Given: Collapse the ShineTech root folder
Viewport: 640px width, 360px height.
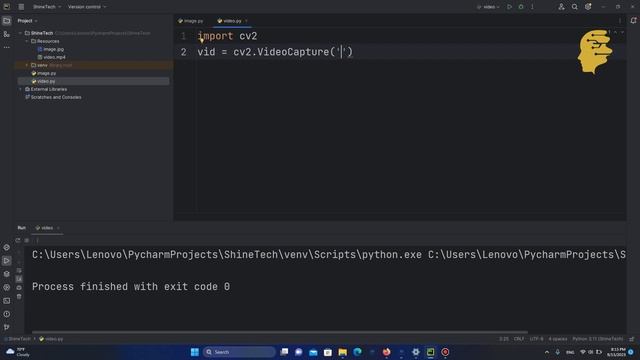Looking at the screenshot, I should coord(20,33).
